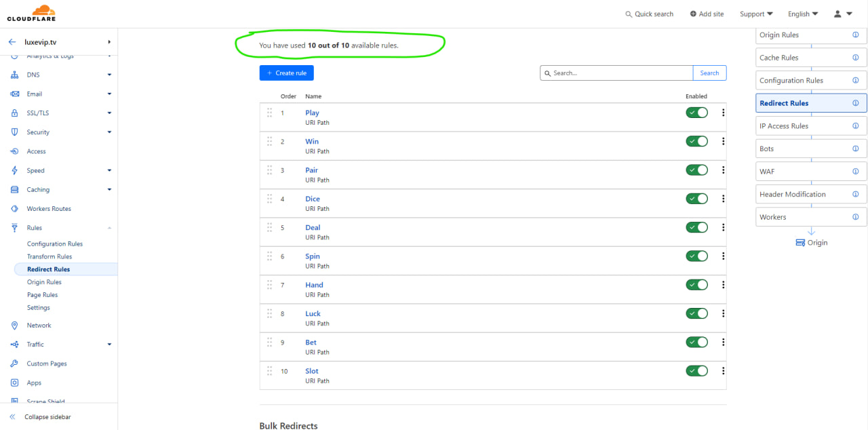Click the SSL/TLS lock icon
This screenshot has height=430, width=868.
[x=14, y=113]
